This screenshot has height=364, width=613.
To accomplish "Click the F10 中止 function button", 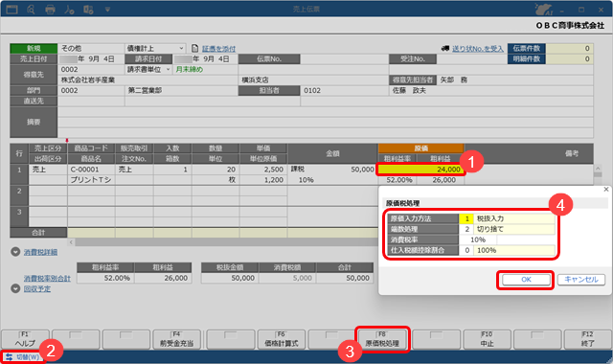I will (488, 339).
